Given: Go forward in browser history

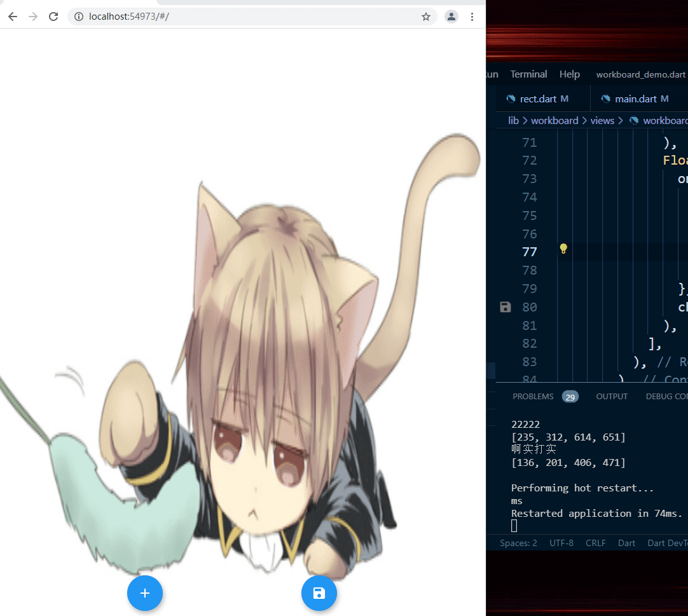Looking at the screenshot, I should (33, 17).
